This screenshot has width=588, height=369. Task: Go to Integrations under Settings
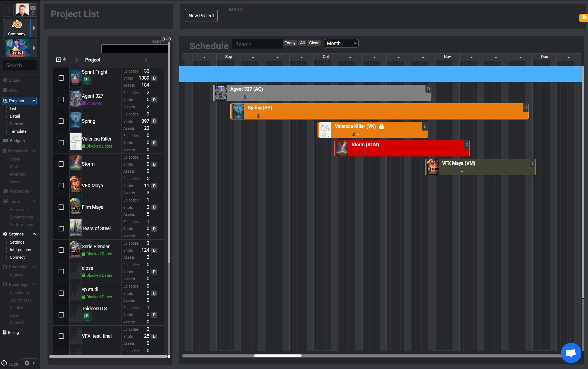coord(20,250)
